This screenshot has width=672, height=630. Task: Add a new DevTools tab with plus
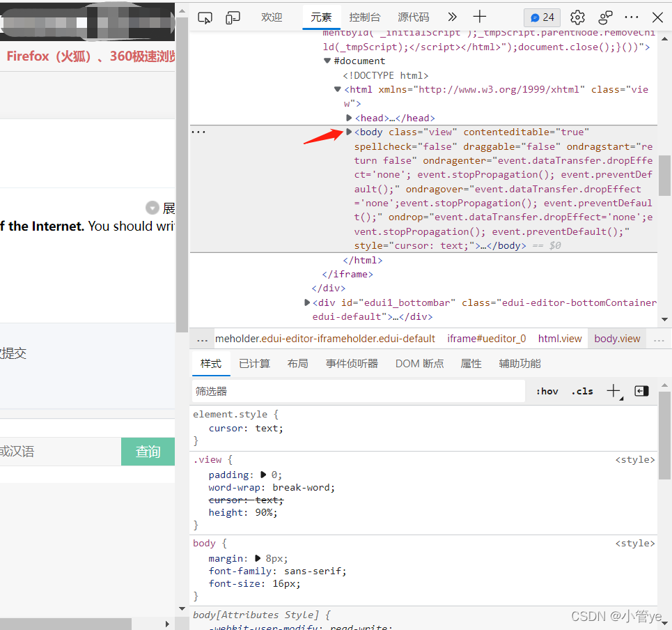(480, 17)
